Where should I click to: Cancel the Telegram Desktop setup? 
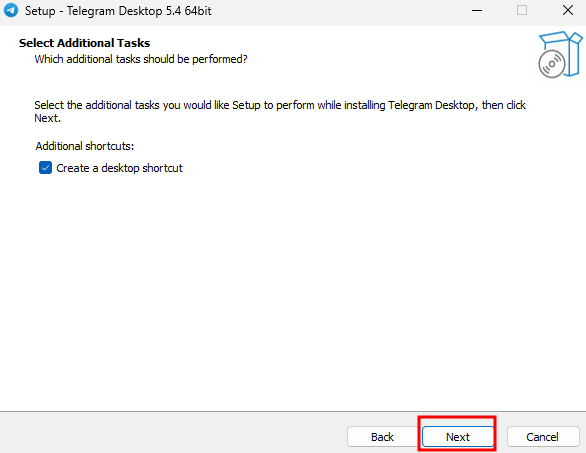pyautogui.click(x=542, y=437)
